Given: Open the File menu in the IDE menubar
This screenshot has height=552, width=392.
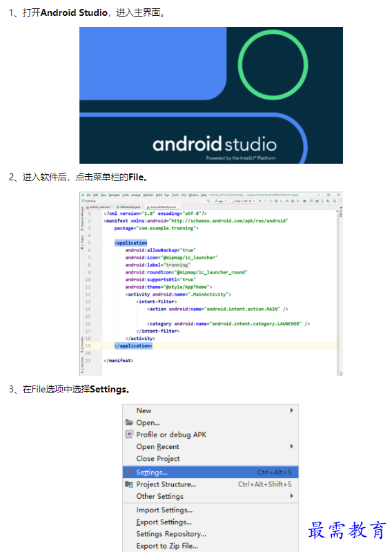Looking at the screenshot, I should point(88,195).
